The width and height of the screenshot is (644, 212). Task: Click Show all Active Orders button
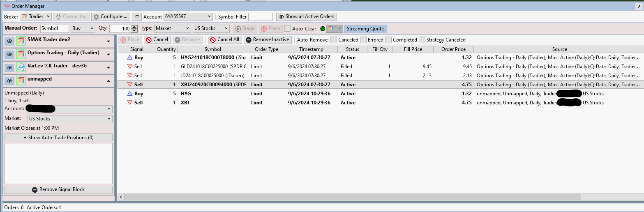[307, 17]
